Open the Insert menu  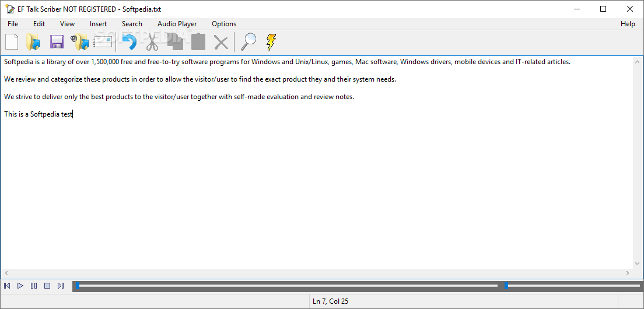pyautogui.click(x=98, y=24)
